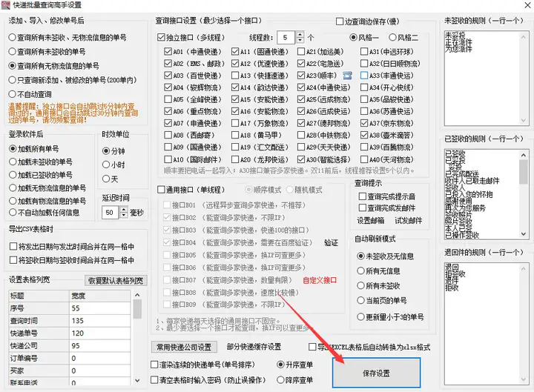Uncheck the A01 申通快递 interface checkbox

tap(168, 52)
